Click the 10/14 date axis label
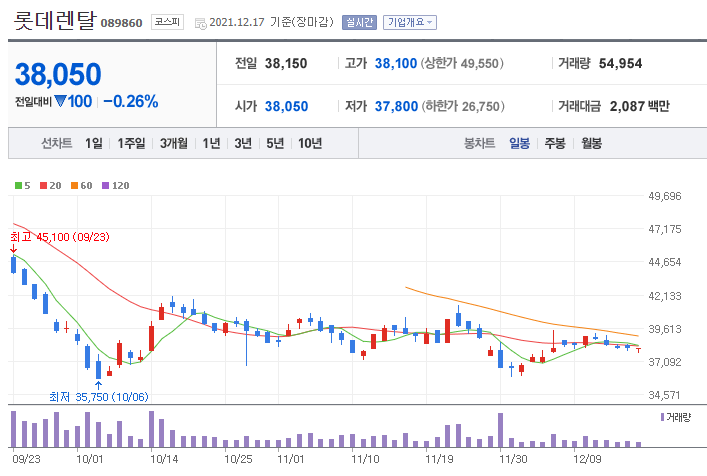This screenshot has width=707, height=476. 164,459
